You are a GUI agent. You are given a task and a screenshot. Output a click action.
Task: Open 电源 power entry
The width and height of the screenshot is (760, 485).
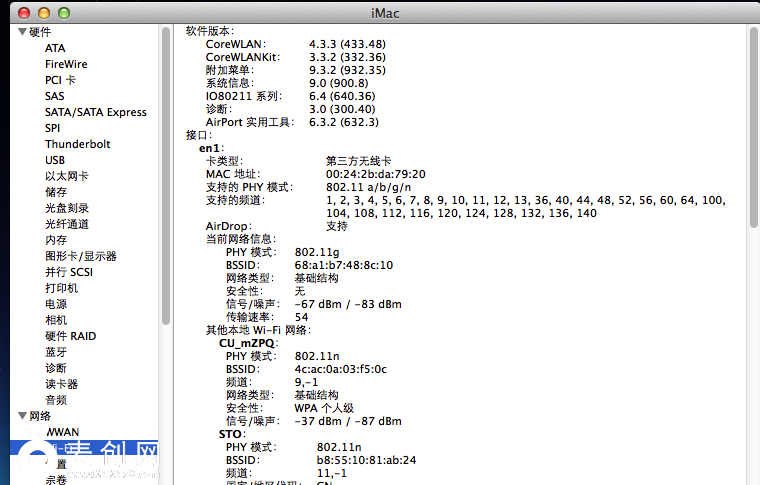[x=56, y=304]
